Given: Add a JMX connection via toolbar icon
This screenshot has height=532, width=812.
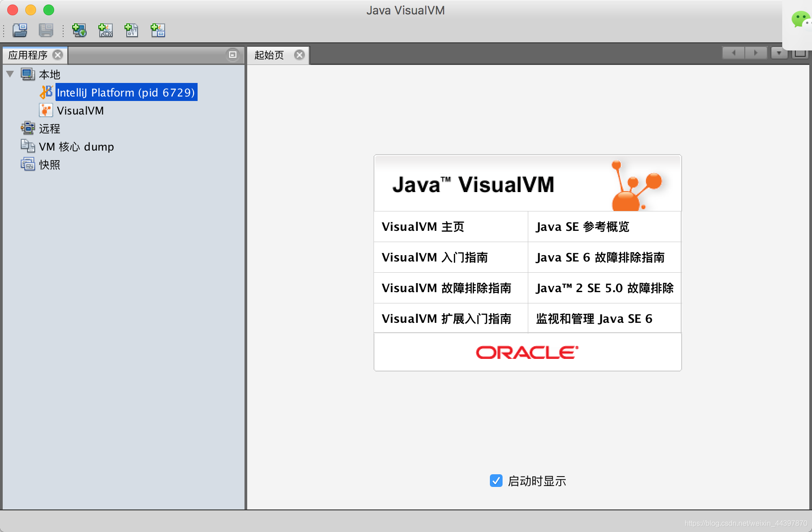Looking at the screenshot, I should tap(106, 30).
